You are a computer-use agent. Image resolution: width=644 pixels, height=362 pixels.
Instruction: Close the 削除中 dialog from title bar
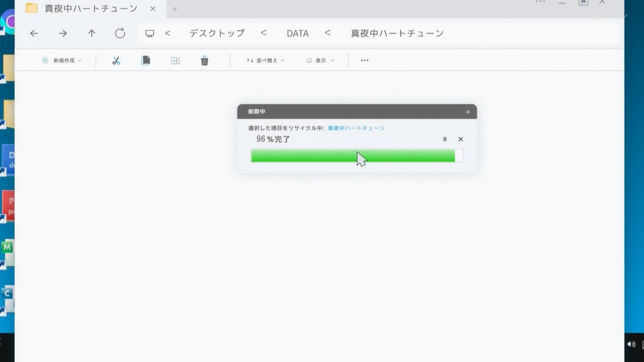[468, 112]
